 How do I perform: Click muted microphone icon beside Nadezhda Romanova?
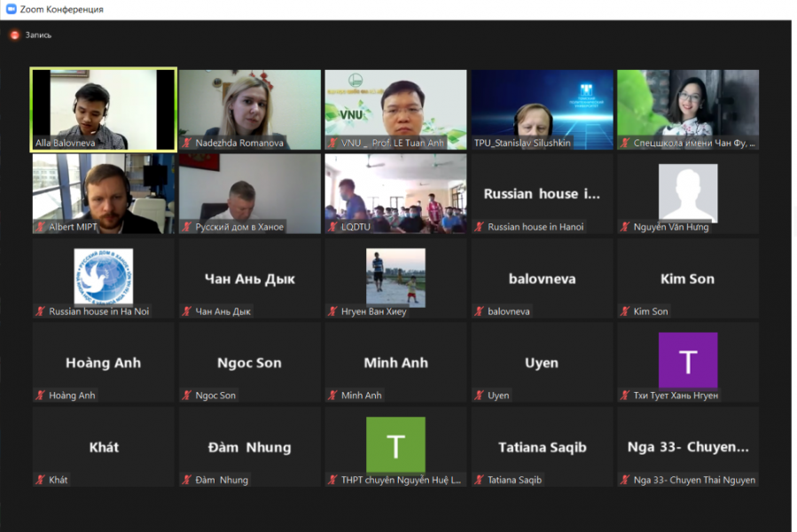[x=187, y=143]
